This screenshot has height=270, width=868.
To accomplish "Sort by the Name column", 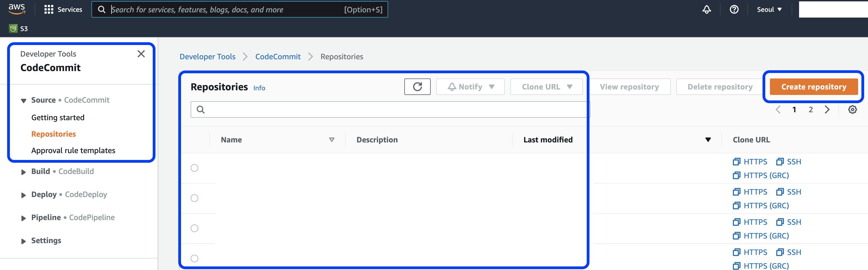I will pos(332,140).
